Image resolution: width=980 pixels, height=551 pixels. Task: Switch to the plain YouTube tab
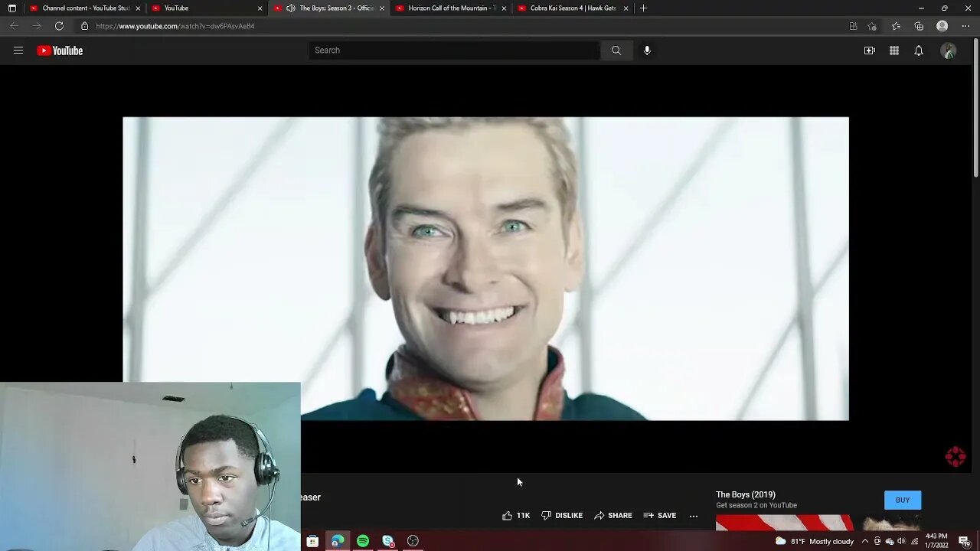click(207, 8)
